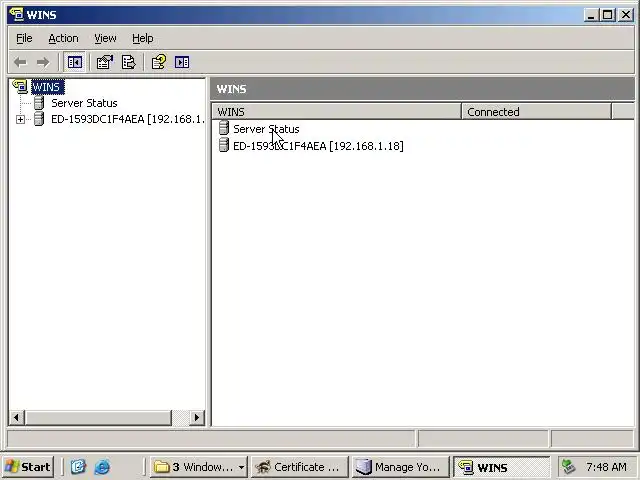
Task: Open the Help menu
Action: tap(142, 38)
